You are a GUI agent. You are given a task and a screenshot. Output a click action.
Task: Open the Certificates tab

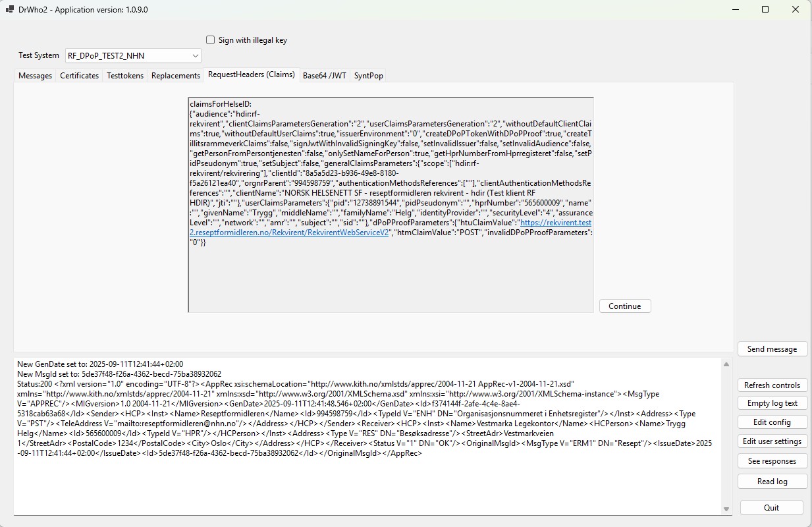click(x=79, y=75)
